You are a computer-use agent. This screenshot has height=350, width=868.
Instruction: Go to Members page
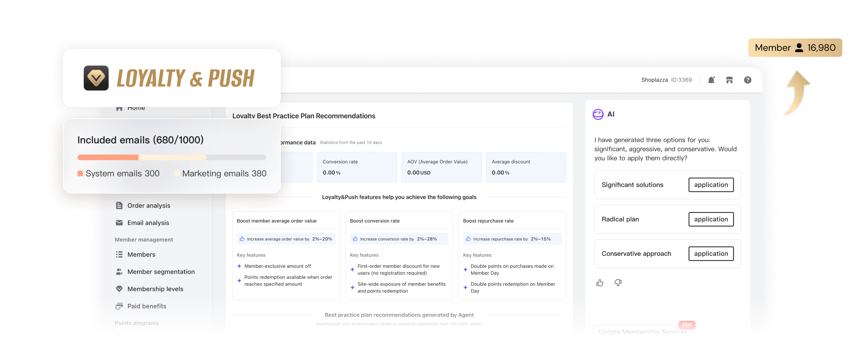click(141, 254)
